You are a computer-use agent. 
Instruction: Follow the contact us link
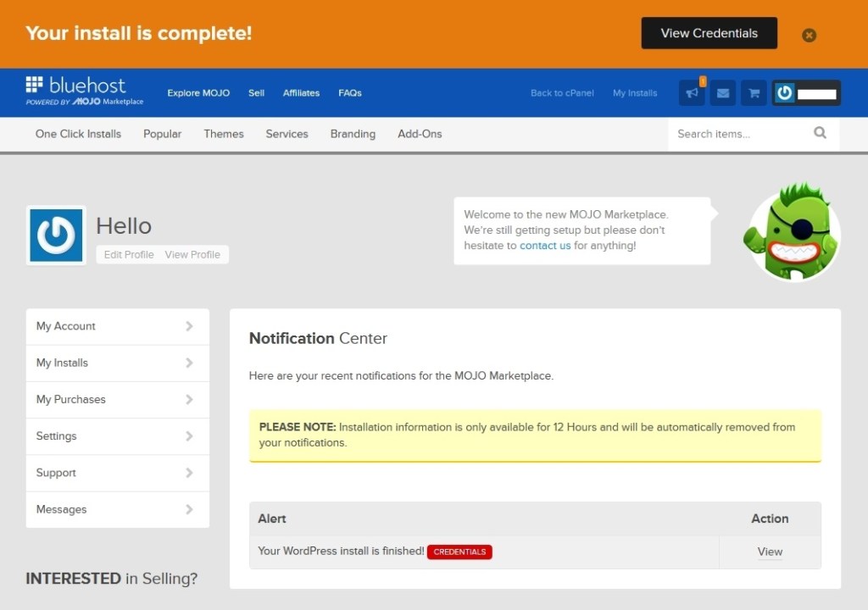545,246
